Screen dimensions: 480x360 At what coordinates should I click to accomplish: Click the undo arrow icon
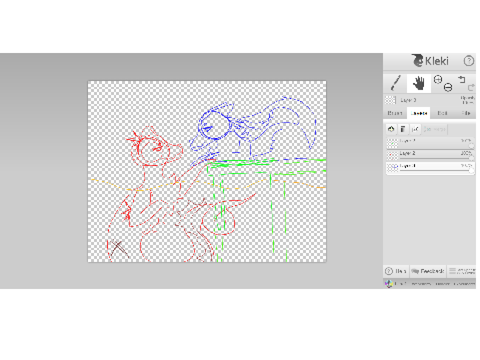(x=462, y=79)
